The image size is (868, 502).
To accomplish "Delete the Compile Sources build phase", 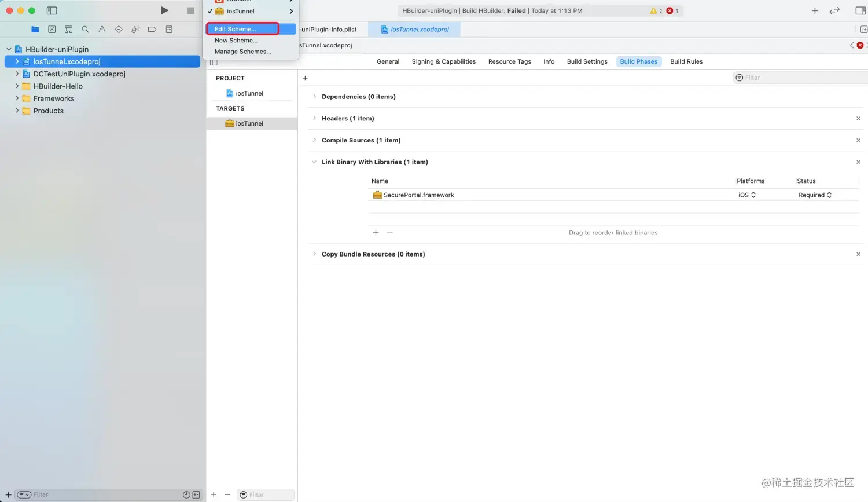I will [x=858, y=140].
